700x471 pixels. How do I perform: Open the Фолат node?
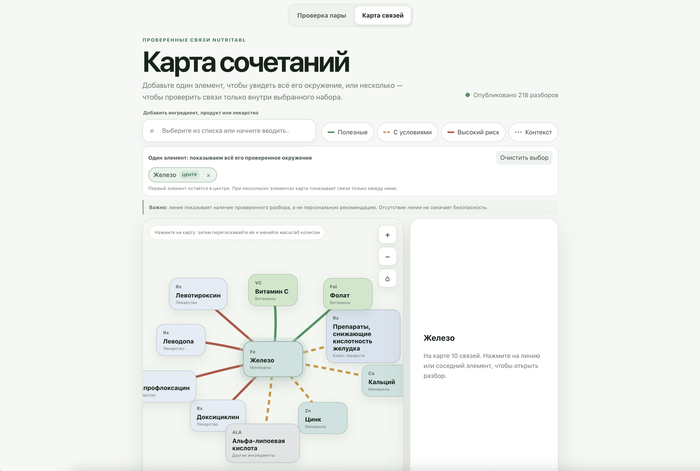(348, 294)
